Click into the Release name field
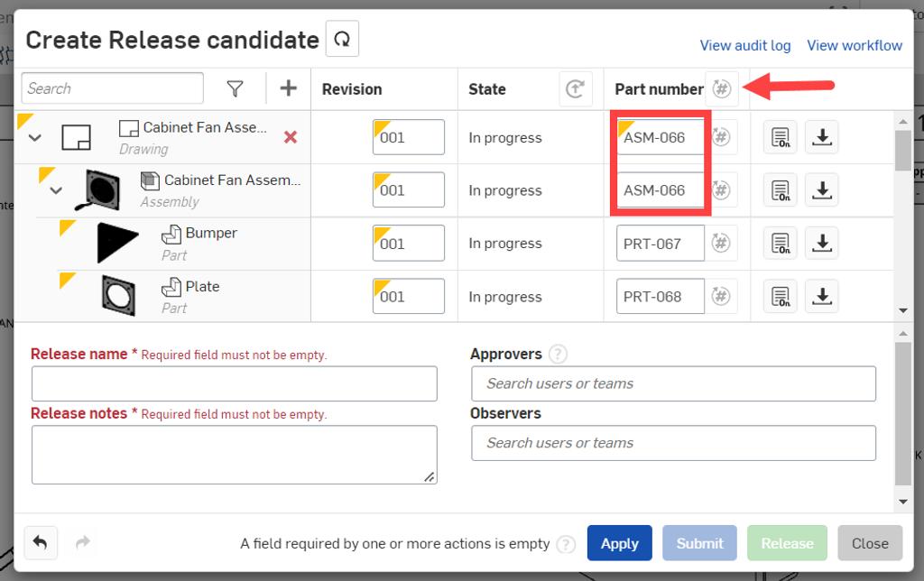Image resolution: width=924 pixels, height=581 pixels. click(235, 383)
